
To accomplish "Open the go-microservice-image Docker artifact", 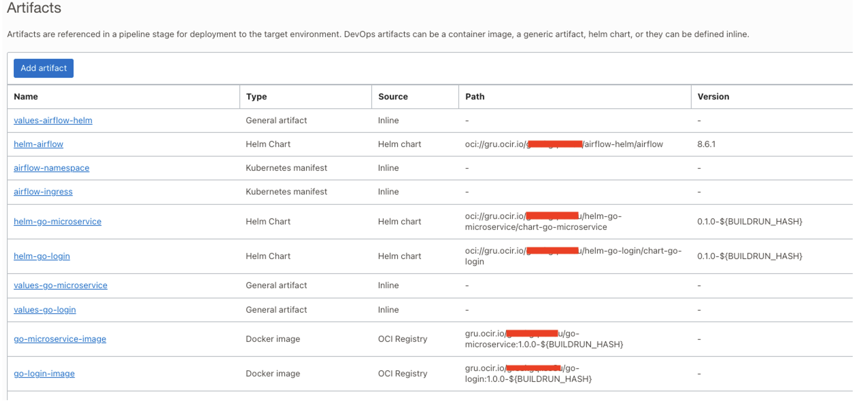I will [60, 338].
